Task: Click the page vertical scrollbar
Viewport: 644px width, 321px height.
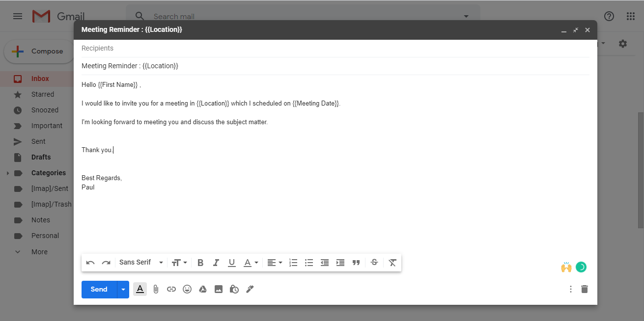Action: [641, 169]
